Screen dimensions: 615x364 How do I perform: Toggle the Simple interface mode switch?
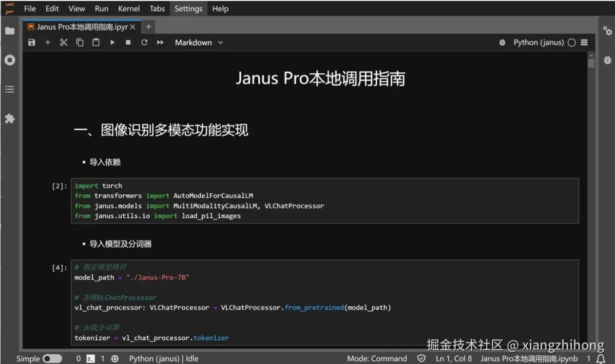[x=52, y=358]
